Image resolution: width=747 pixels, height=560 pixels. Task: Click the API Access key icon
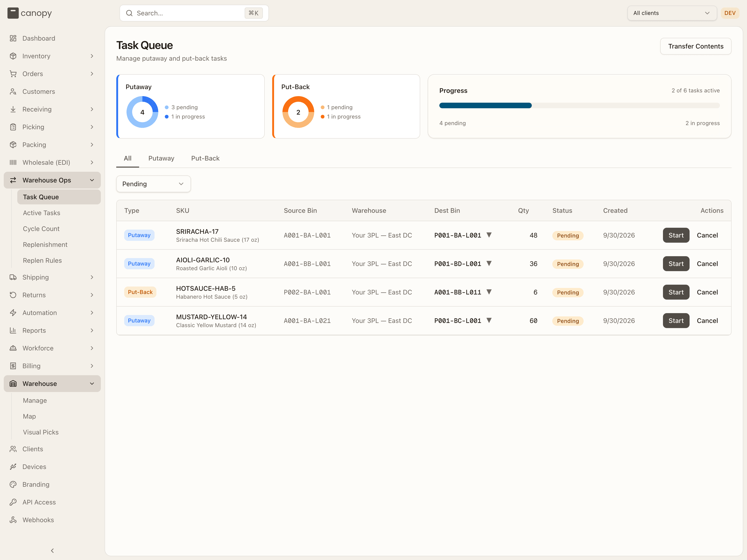(x=13, y=502)
